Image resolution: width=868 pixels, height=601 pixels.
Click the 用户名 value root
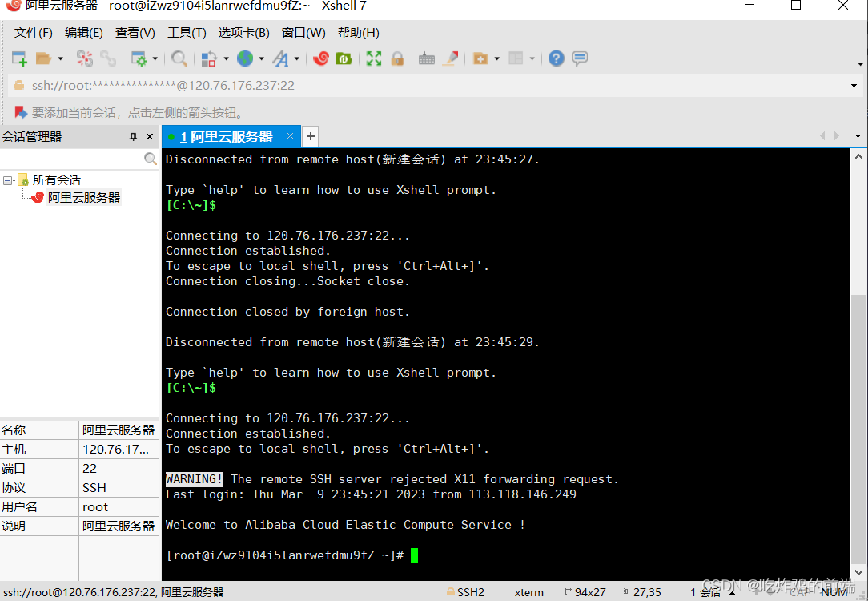coord(95,507)
